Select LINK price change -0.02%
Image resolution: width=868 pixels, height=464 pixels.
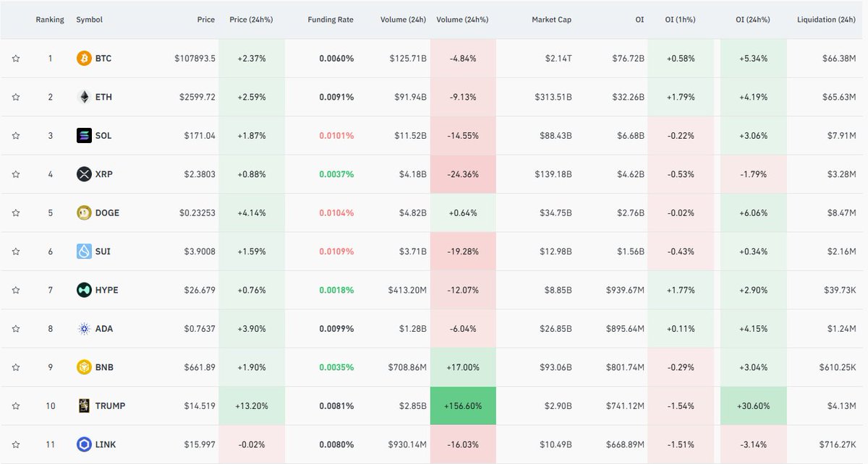tap(251, 445)
